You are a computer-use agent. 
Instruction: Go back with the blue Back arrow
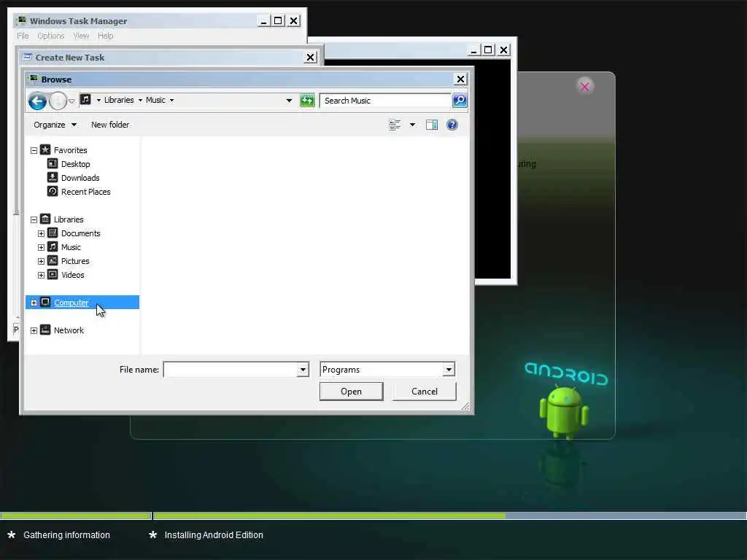(37, 101)
